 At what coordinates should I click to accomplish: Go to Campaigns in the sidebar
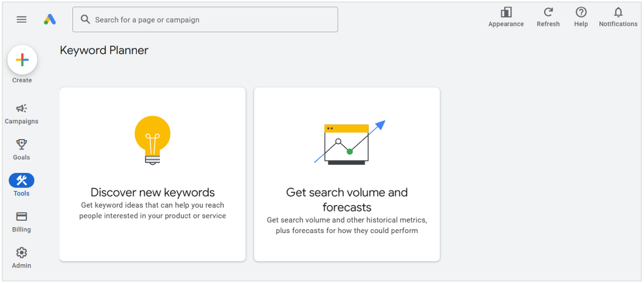tap(21, 114)
